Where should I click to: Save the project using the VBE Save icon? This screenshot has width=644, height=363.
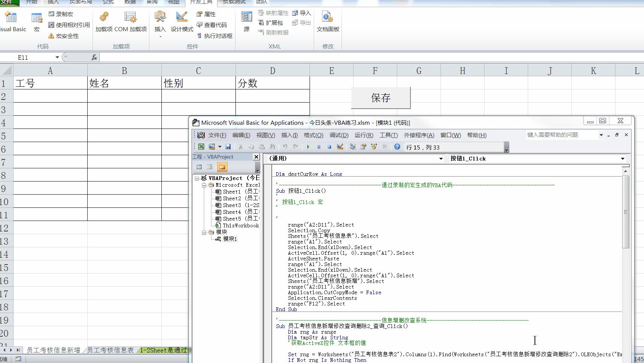pos(228,147)
